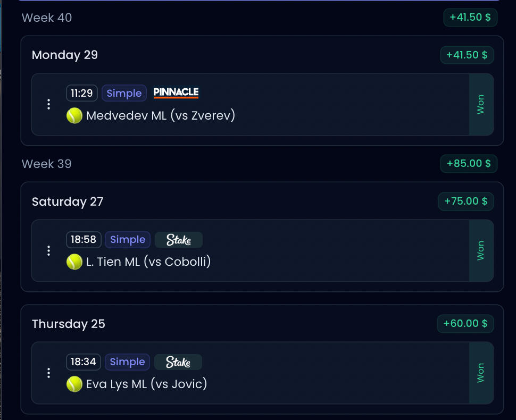Click Won status strip on Medvedev bet
Viewport: 516px width, 420px height.
tap(481, 104)
